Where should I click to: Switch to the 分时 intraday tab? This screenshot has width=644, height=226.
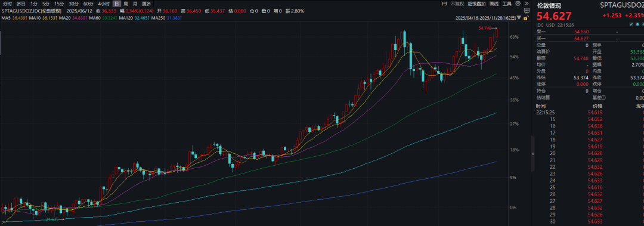coord(7,4)
